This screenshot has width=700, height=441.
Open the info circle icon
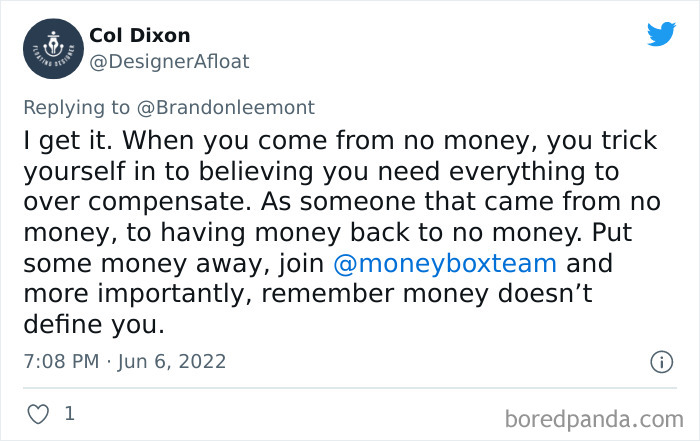coord(661,362)
